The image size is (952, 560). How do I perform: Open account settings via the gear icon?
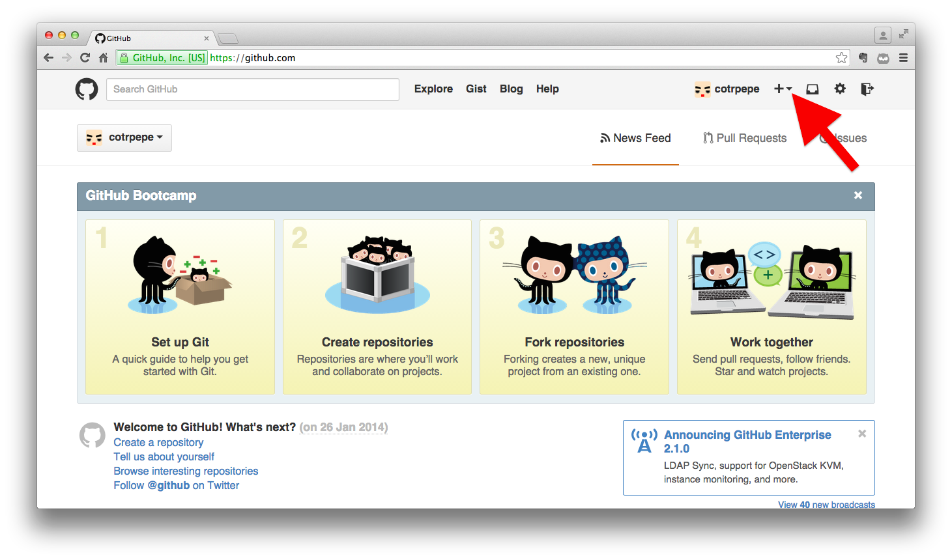click(x=840, y=89)
